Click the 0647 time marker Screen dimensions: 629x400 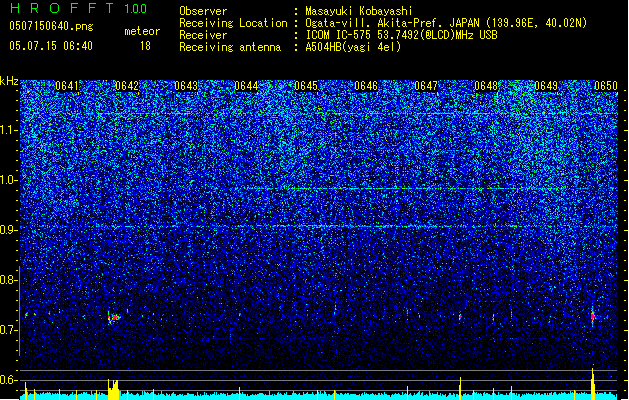tap(426, 86)
